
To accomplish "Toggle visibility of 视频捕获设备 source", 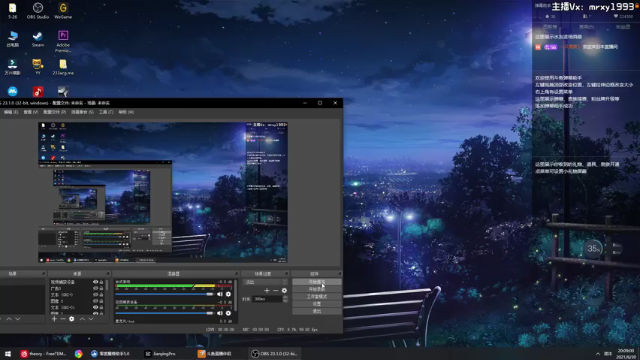I will pos(96,282).
